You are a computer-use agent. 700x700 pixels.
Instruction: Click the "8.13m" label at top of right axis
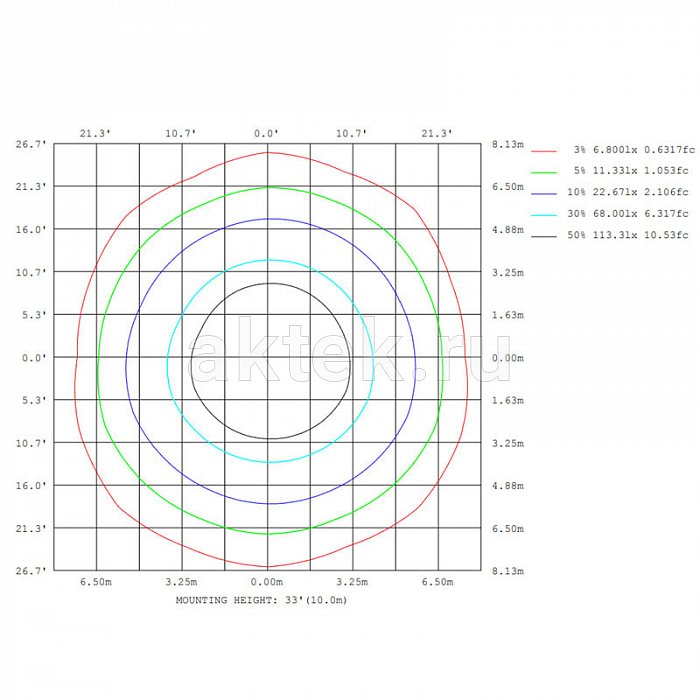coord(508,144)
